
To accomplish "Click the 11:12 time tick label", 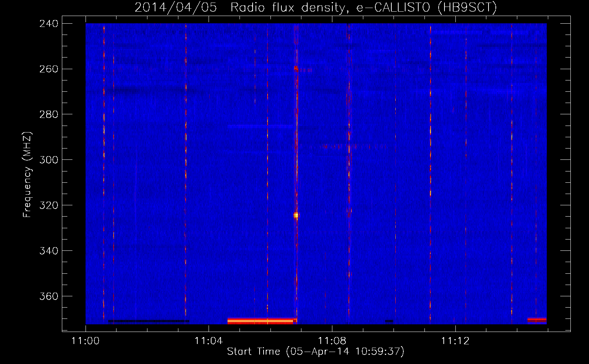I will pos(455,341).
